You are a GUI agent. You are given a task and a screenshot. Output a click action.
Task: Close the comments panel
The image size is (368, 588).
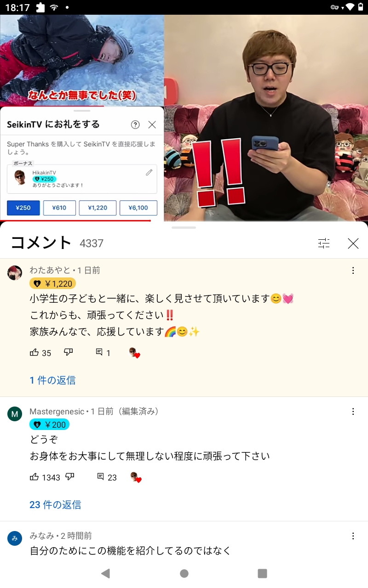[x=353, y=243]
